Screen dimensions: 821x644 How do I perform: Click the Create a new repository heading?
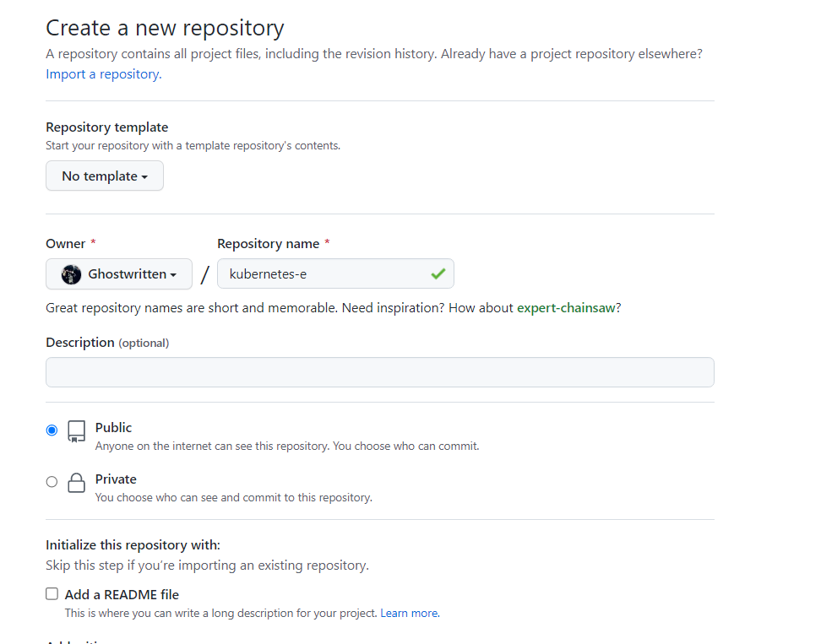165,28
